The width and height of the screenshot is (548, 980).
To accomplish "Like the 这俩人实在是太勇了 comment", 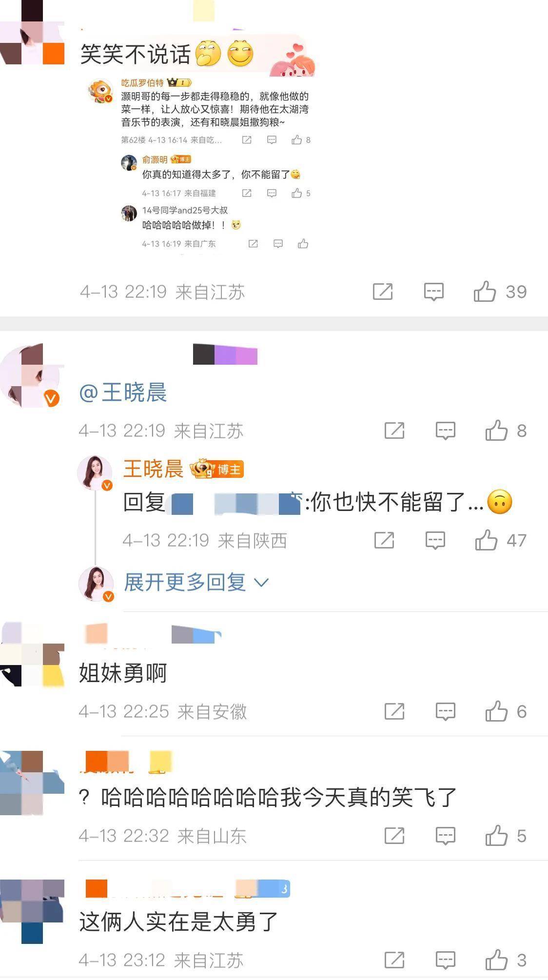I will (x=496, y=960).
